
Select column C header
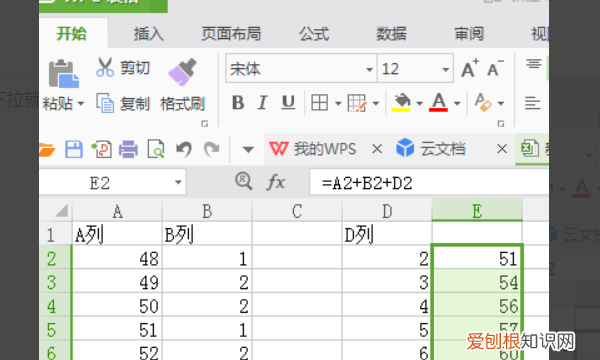297,211
